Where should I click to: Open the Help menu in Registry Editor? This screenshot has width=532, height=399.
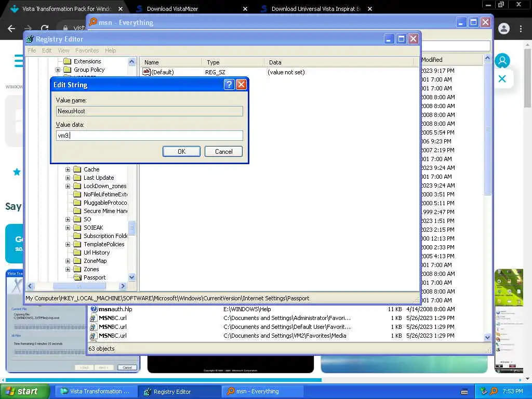pyautogui.click(x=110, y=50)
